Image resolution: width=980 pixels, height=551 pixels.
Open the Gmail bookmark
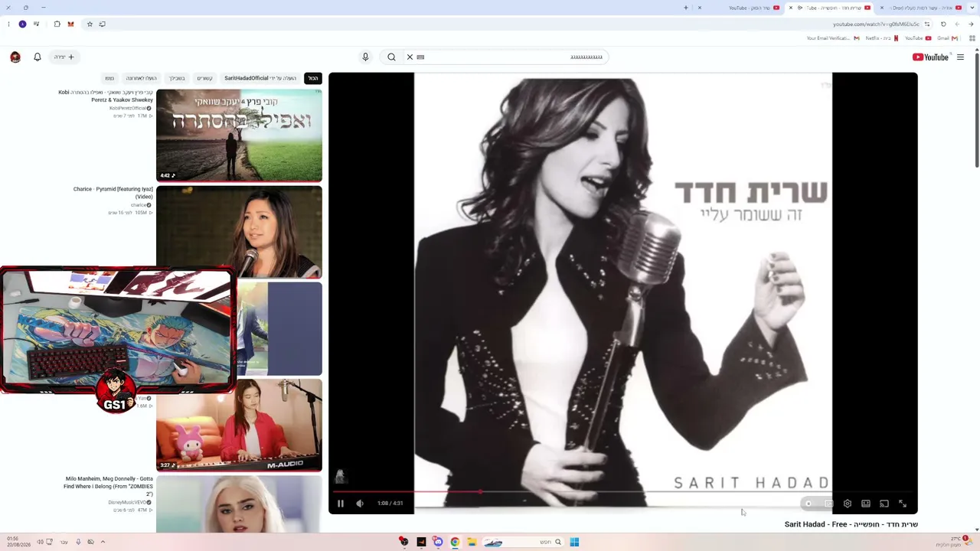[948, 38]
